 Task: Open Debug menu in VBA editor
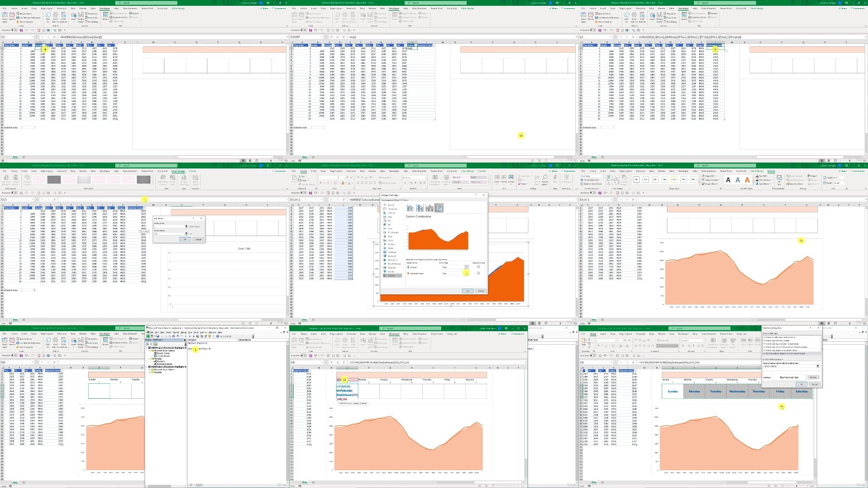click(x=184, y=333)
